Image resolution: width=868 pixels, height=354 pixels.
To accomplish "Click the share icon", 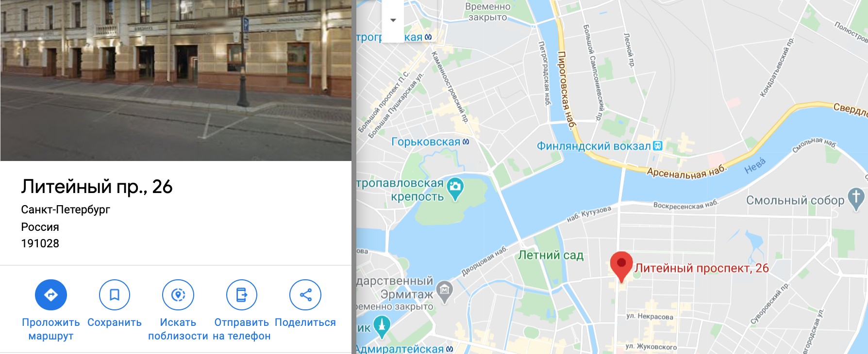I will coord(305,295).
